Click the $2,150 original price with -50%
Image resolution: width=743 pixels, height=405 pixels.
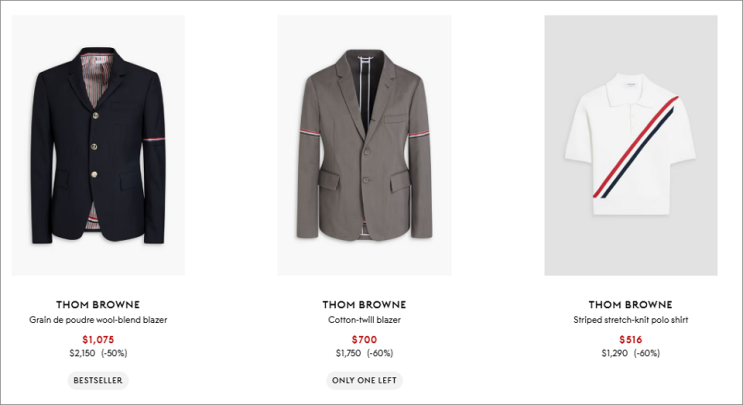pos(98,353)
